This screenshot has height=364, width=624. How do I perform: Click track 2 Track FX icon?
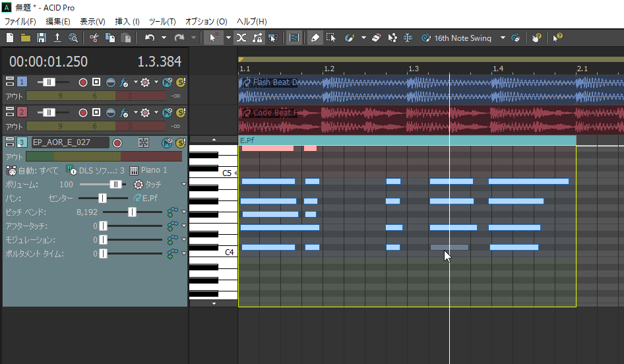124,113
